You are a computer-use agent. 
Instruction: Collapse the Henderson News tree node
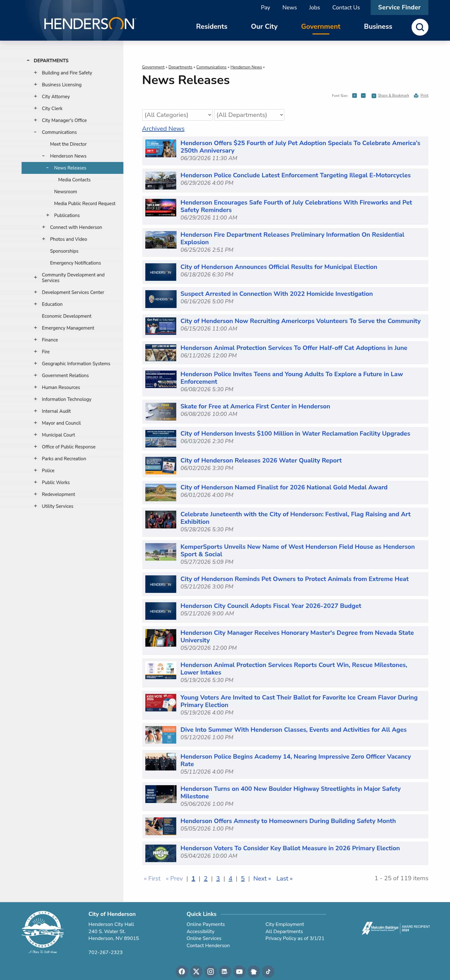point(43,156)
